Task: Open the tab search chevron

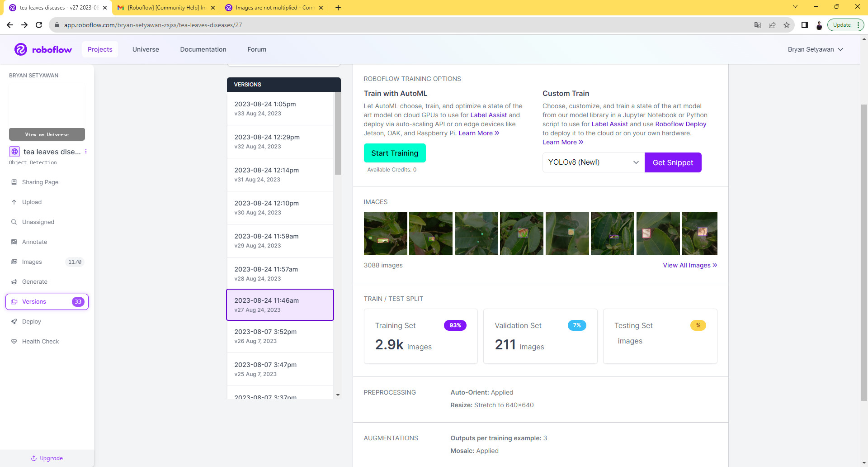Action: (795, 7)
